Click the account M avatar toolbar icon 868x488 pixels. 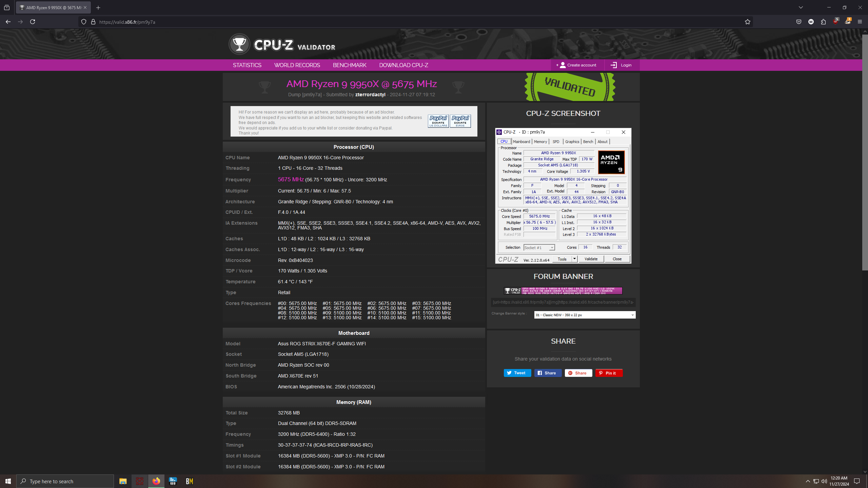click(811, 22)
